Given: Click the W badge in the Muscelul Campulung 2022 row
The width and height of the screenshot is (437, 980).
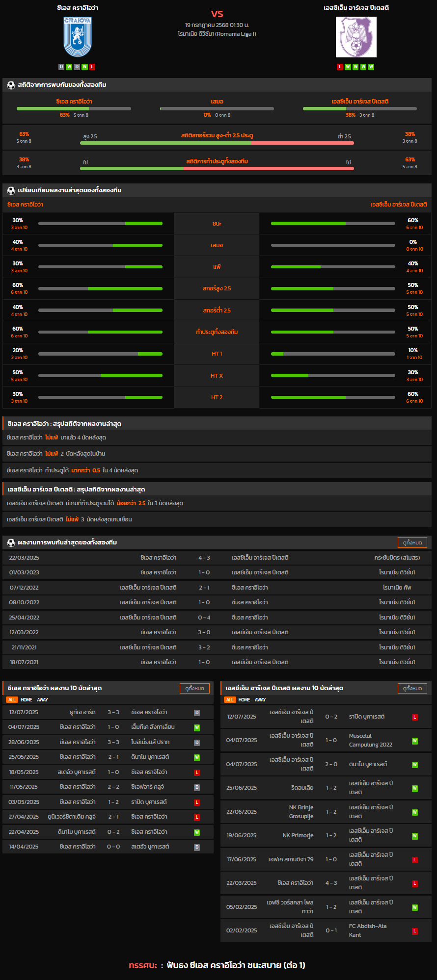Looking at the screenshot, I should pyautogui.click(x=415, y=741).
